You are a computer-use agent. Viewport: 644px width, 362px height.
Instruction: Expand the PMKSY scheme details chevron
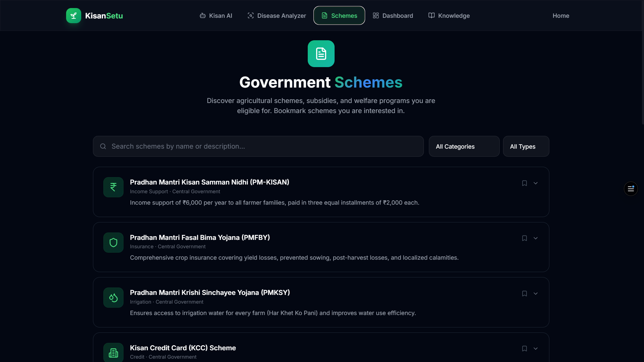click(x=536, y=294)
